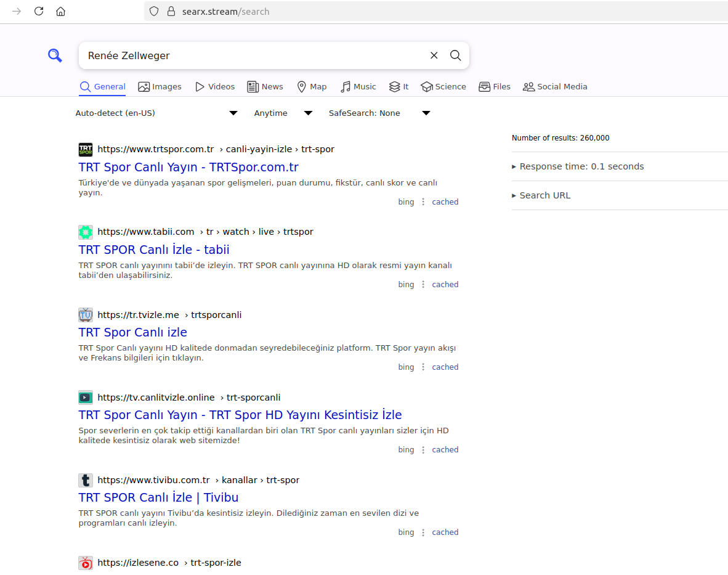The width and height of the screenshot is (728, 575).
Task: Click bing label under tvizle.me result
Action: point(406,367)
